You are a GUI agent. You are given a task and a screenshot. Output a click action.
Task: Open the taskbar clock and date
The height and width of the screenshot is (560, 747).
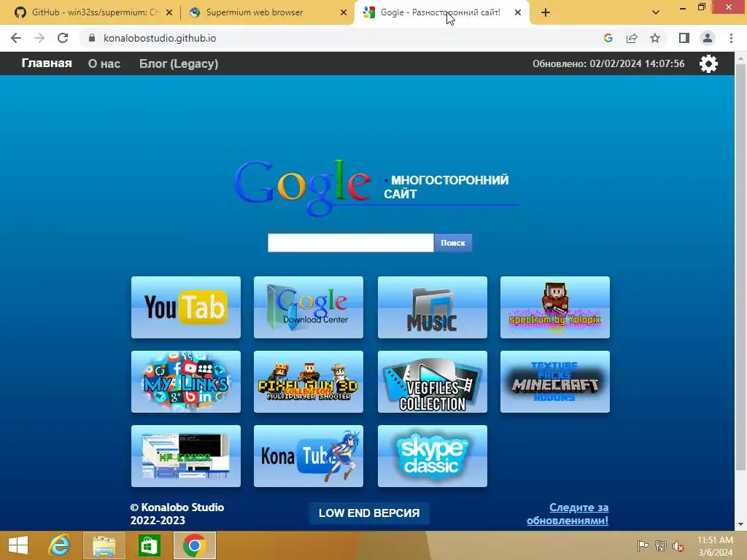(x=715, y=546)
